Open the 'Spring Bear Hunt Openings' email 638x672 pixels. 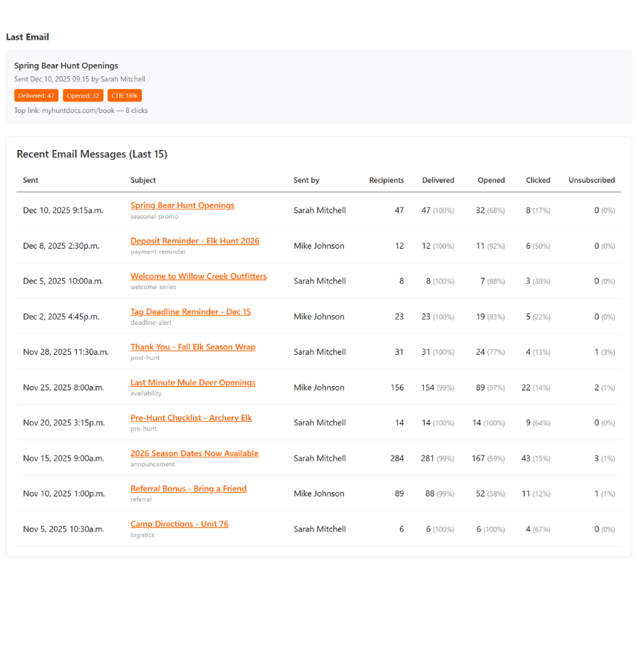[x=182, y=205]
